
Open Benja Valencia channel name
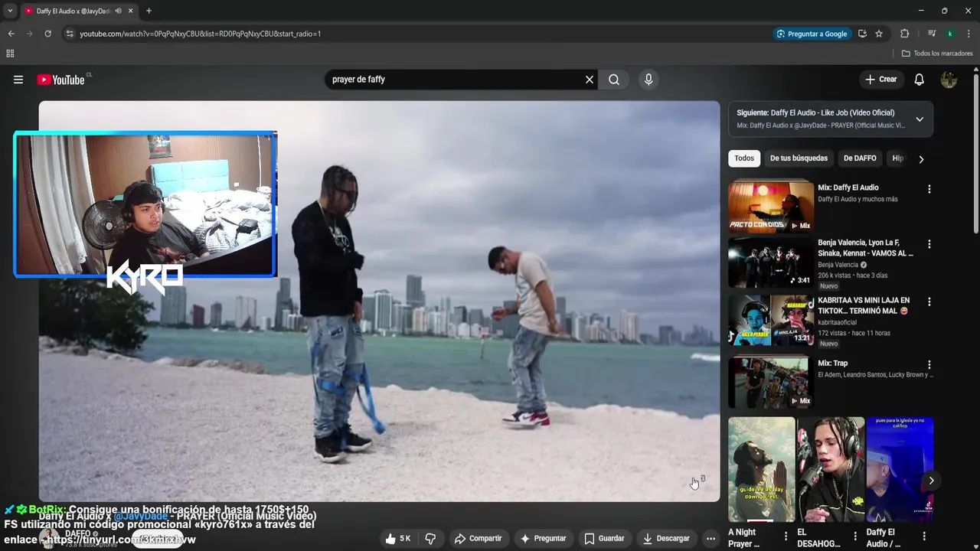point(838,265)
